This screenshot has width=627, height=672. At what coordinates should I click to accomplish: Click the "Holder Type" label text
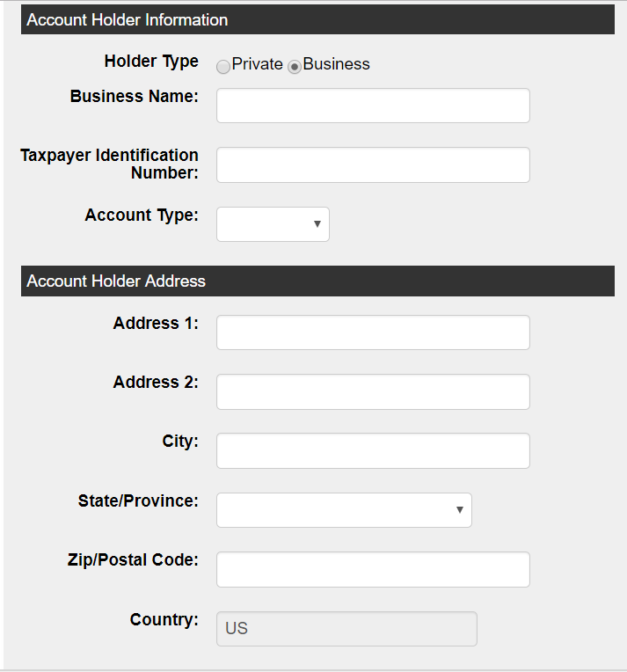click(151, 62)
